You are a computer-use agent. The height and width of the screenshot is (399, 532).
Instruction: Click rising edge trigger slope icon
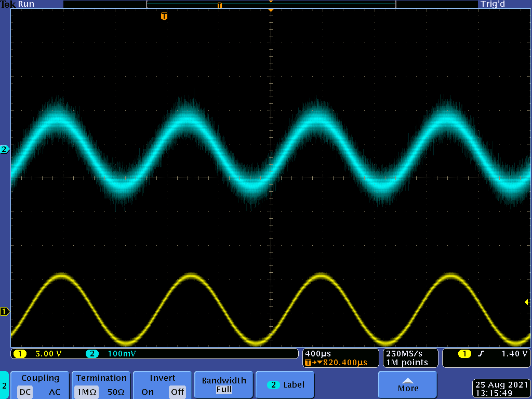click(x=481, y=354)
